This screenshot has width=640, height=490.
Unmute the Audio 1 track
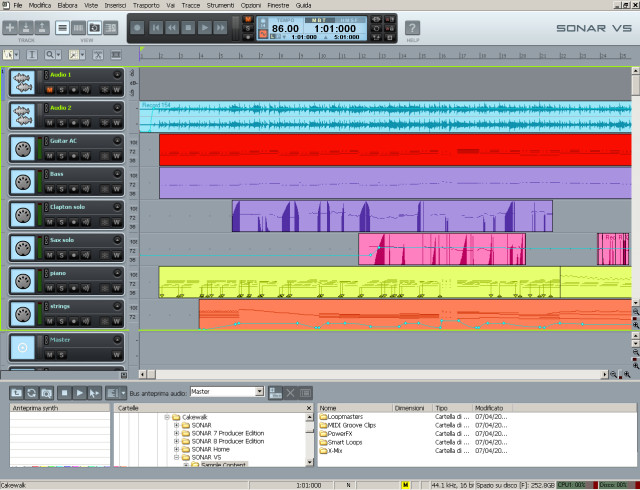click(x=48, y=90)
